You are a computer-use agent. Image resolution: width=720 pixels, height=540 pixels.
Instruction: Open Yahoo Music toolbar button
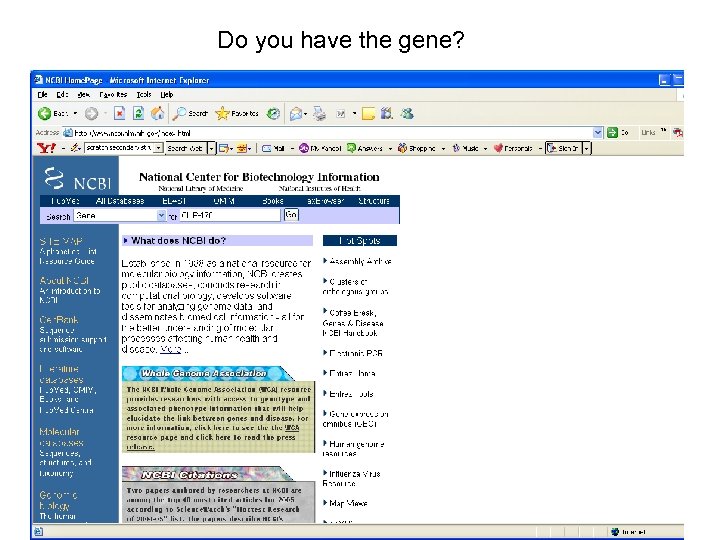pos(465,148)
